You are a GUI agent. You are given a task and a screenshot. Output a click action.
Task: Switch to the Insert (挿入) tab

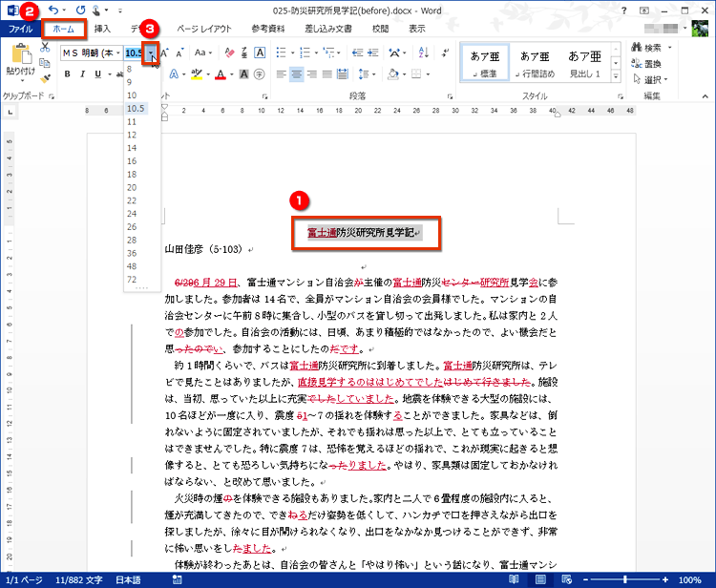click(x=102, y=29)
